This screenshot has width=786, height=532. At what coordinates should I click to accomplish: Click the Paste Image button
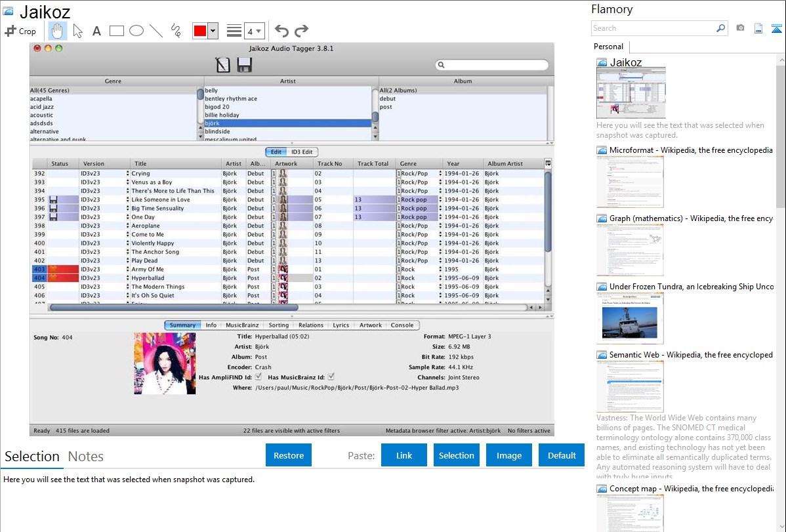(508, 455)
